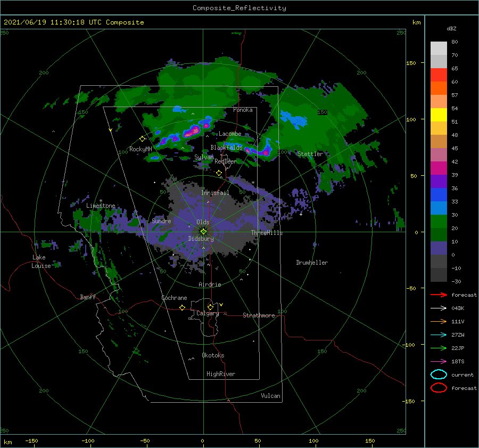The image size is (479, 448).
Task: Click the magenta 18TS arrow icon
Action: [x=439, y=362]
